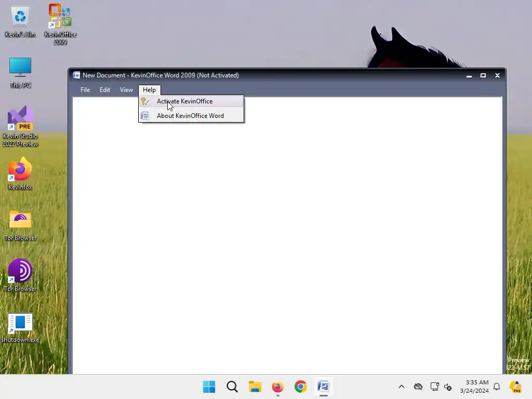Click KevinOffice Word taskbar button
The height and width of the screenshot is (399, 532).
[323, 387]
